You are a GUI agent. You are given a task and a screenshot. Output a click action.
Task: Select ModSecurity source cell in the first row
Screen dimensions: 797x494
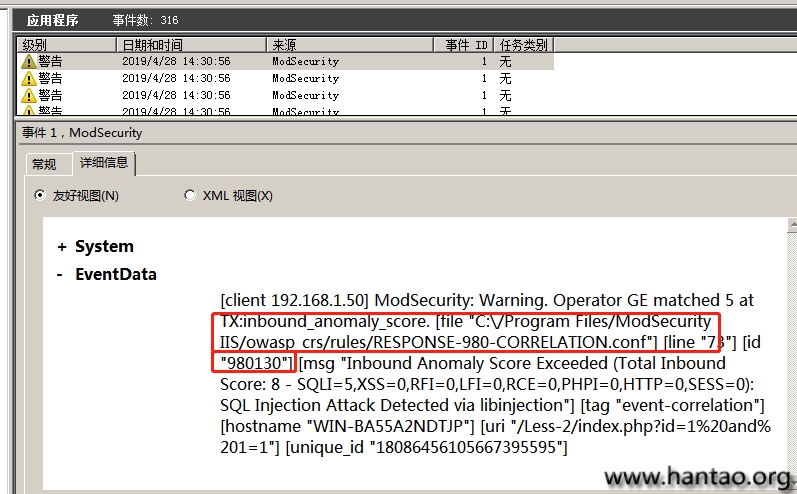306,61
